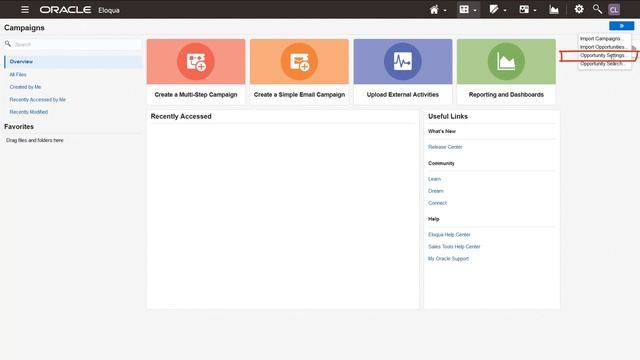640x360 pixels.
Task: Open All Files in the sidebar
Action: pos(18,75)
